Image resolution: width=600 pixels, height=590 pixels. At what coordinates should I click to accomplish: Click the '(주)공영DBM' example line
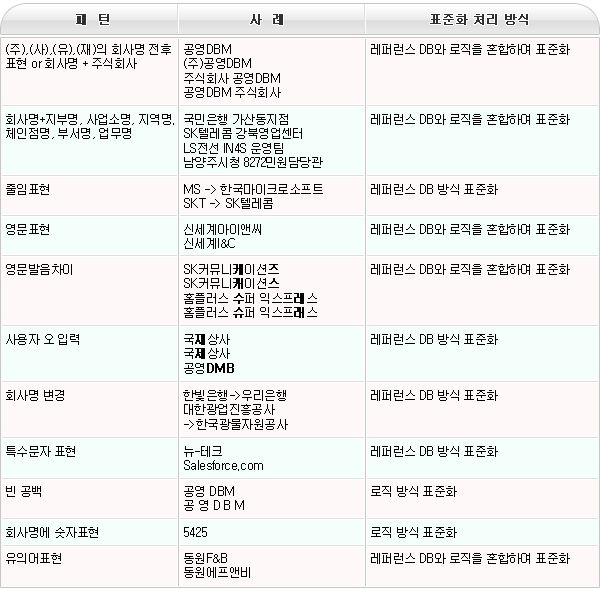(x=217, y=64)
